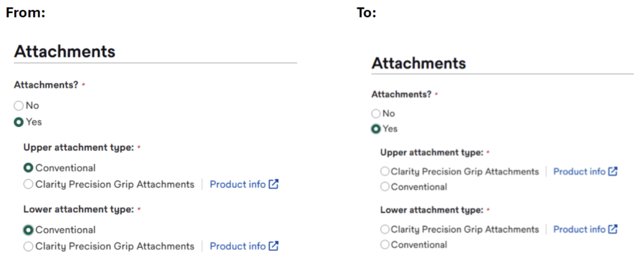Image resolution: width=644 pixels, height=270 pixels.
Task: Choose upper Clarity Precision Grip in From panel
Action: [x=28, y=184]
